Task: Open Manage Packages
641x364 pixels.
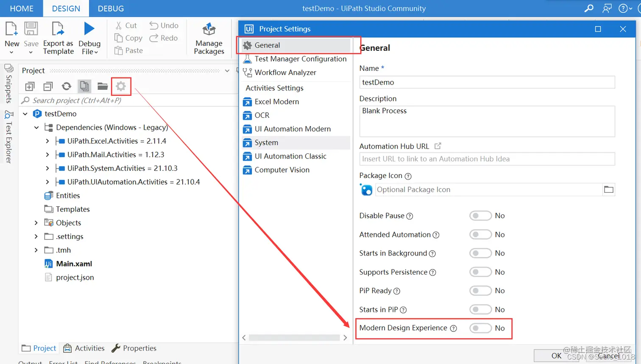Action: [209, 39]
